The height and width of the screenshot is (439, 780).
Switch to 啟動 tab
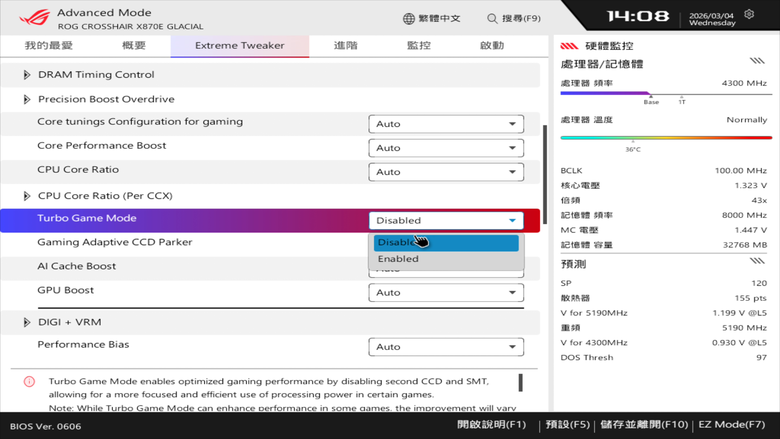(492, 46)
